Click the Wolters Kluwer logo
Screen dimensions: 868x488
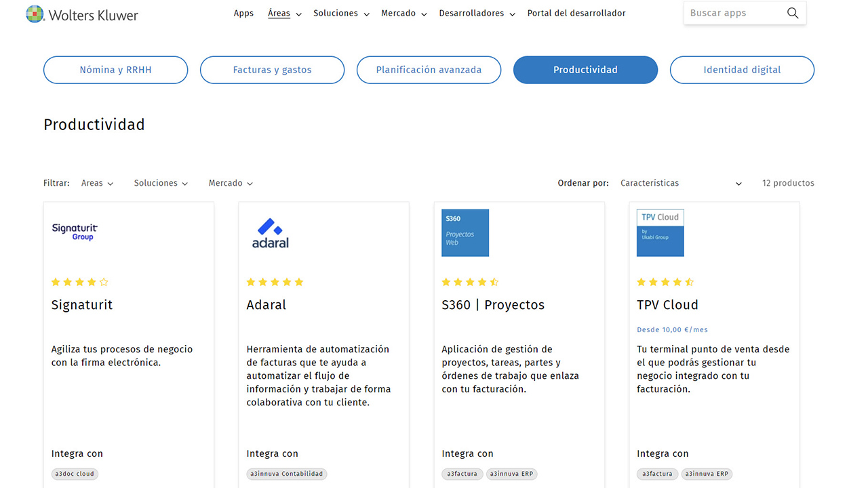tap(82, 14)
